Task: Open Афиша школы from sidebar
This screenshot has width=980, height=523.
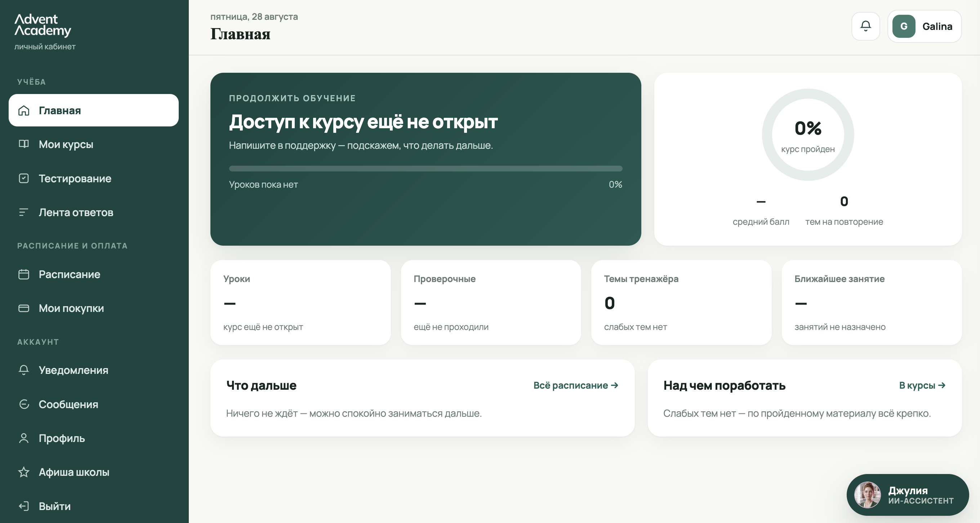Action: [x=94, y=472]
